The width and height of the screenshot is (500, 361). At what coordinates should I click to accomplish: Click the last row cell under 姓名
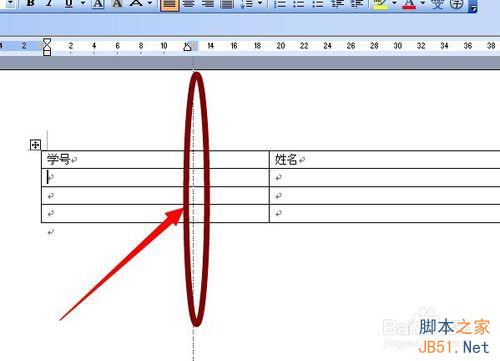click(x=385, y=213)
